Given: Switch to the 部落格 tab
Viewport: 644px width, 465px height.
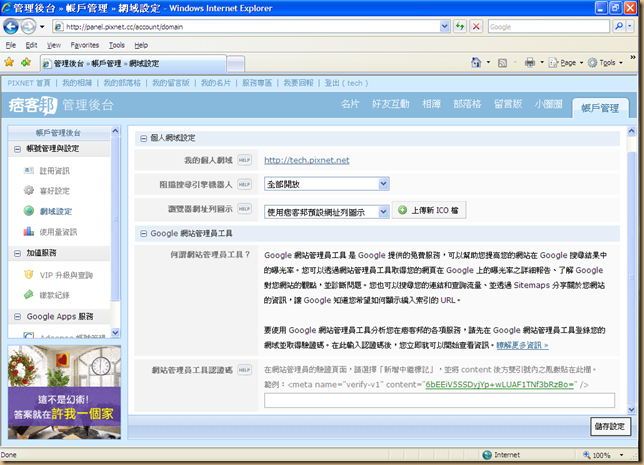Looking at the screenshot, I should click(467, 104).
